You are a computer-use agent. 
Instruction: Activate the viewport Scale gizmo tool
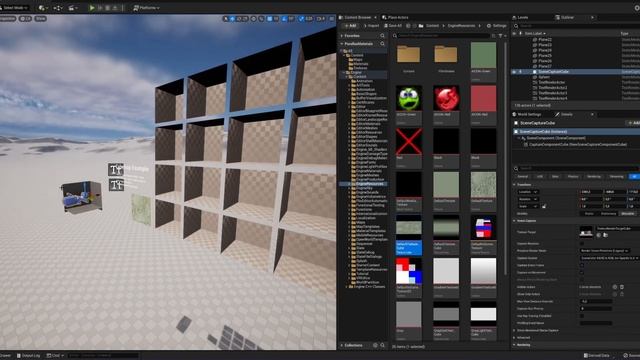(x=246, y=18)
